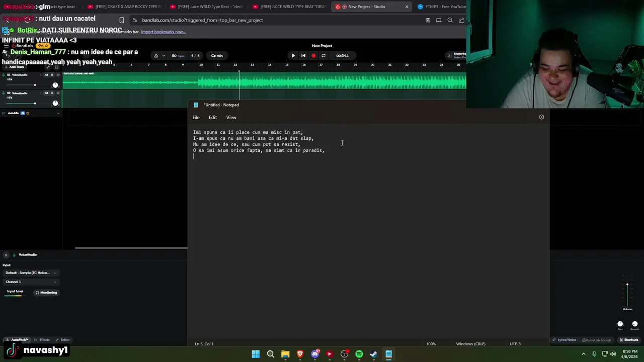Screen dimensions: 644x362
Task: Adjust the Pan knob at bottom right
Action: 620,324
